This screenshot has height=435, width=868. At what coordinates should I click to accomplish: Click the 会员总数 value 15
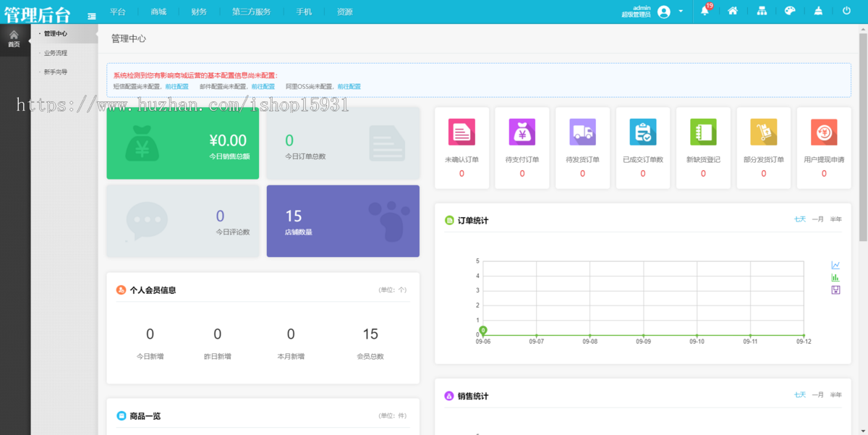370,334
